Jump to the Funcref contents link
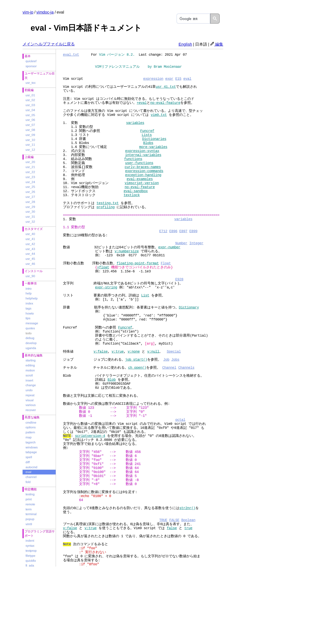The image size is (322, 644). [147, 131]
